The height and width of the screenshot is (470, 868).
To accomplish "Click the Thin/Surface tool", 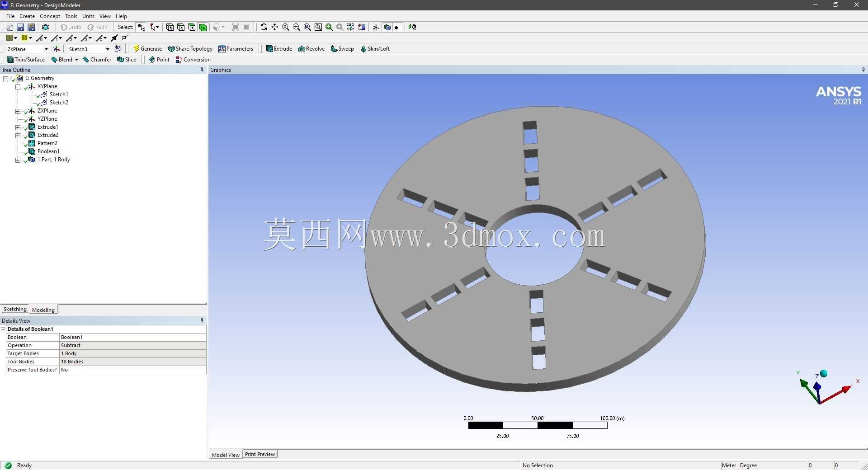I will 26,60.
